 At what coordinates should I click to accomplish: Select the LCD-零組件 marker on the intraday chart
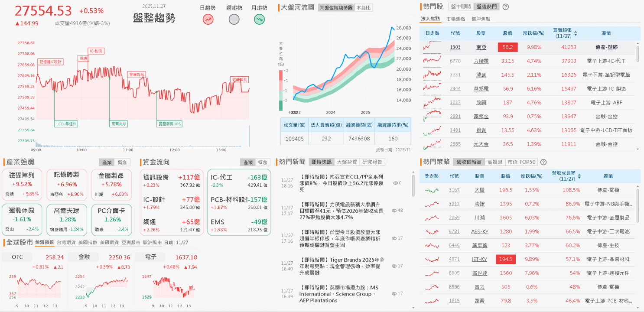(x=67, y=124)
